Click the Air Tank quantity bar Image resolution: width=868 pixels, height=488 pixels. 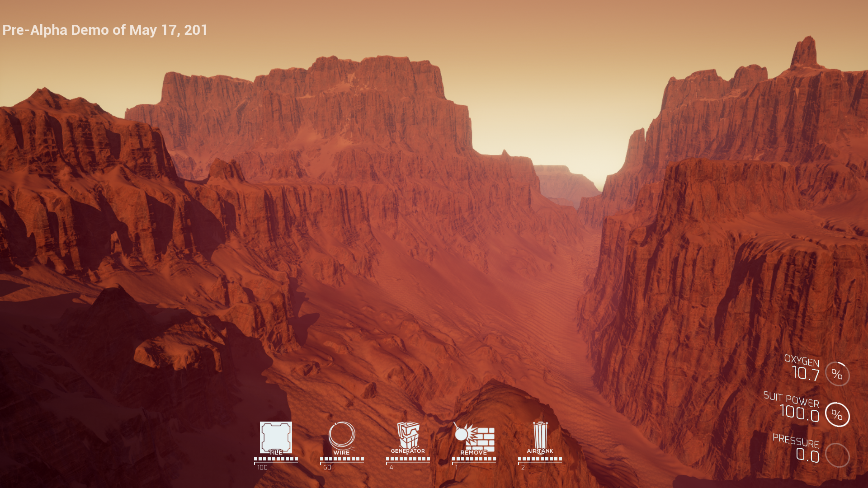[540, 459]
